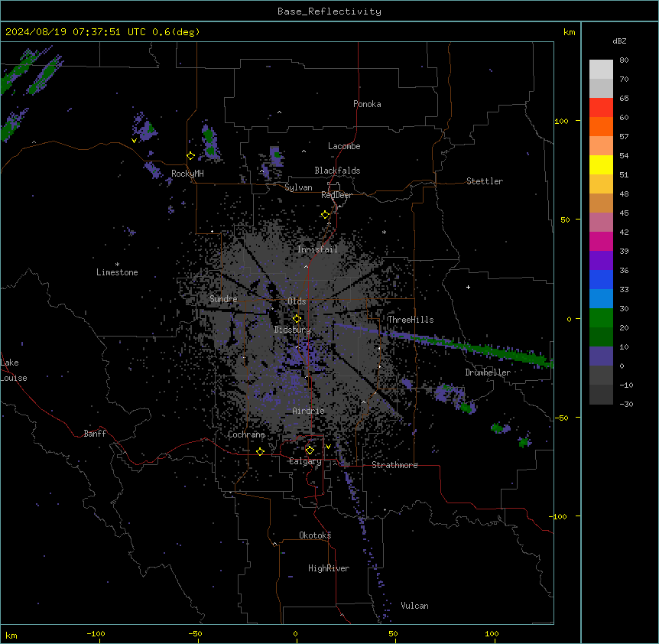Click the Strathmore label
The width and height of the screenshot is (659, 644).
(x=394, y=465)
